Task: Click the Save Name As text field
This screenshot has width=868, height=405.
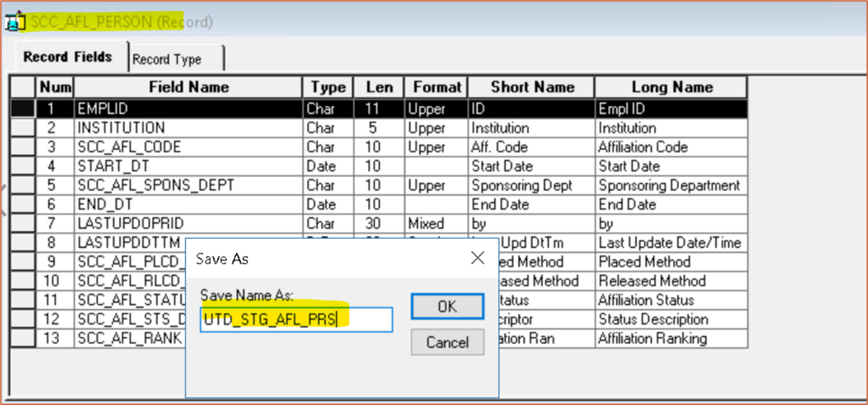Action: coord(295,320)
